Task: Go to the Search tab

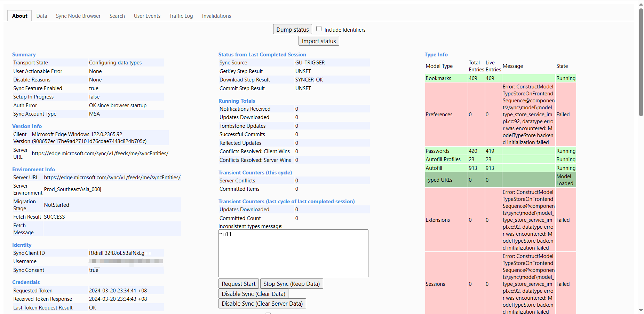Action: pyautogui.click(x=117, y=16)
